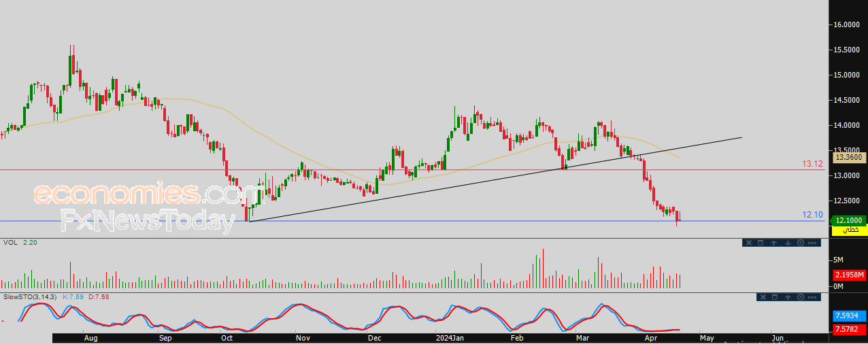Click the 2024Jan date axis label
The height and width of the screenshot is (344, 868).
coord(449,338)
